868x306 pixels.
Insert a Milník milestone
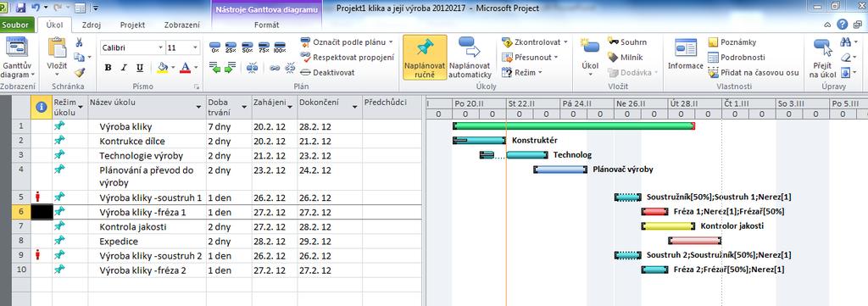[625, 57]
